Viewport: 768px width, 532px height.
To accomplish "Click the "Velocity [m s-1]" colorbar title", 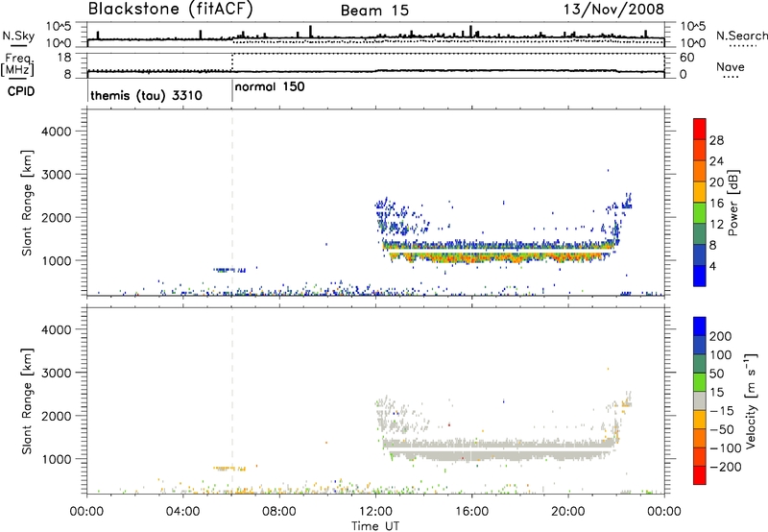I will tap(751, 401).
